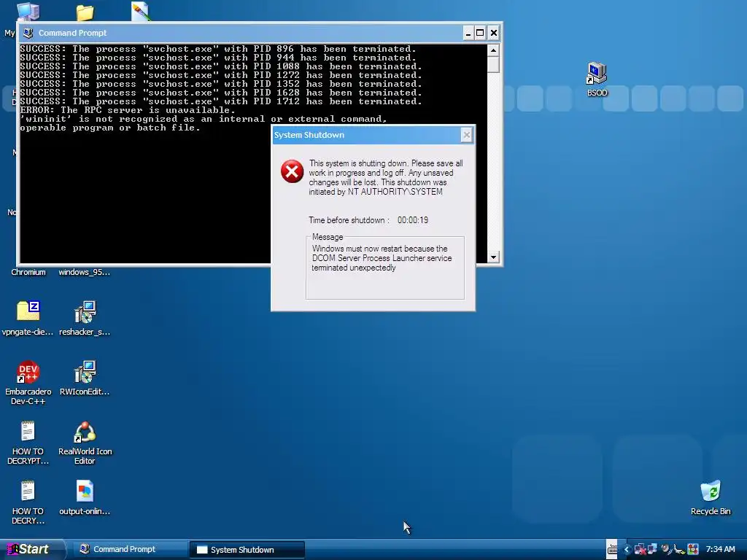The image size is (747, 560).
Task: Click the Safely Remove Hardware tray icon
Action: (x=679, y=550)
